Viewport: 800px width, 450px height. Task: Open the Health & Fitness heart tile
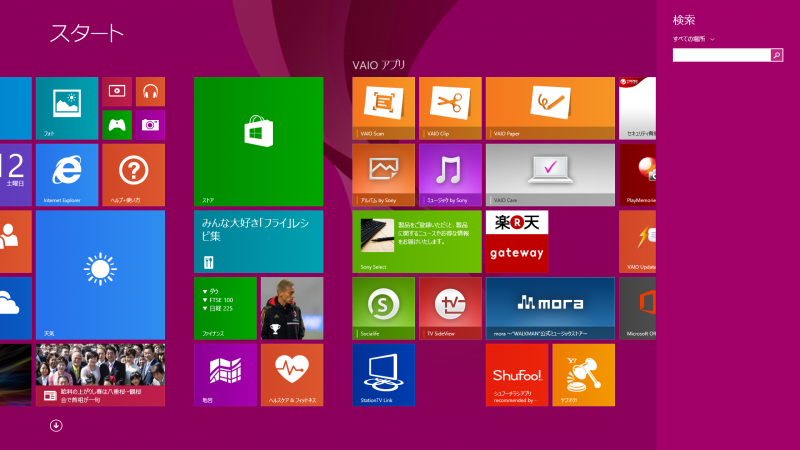tap(292, 375)
